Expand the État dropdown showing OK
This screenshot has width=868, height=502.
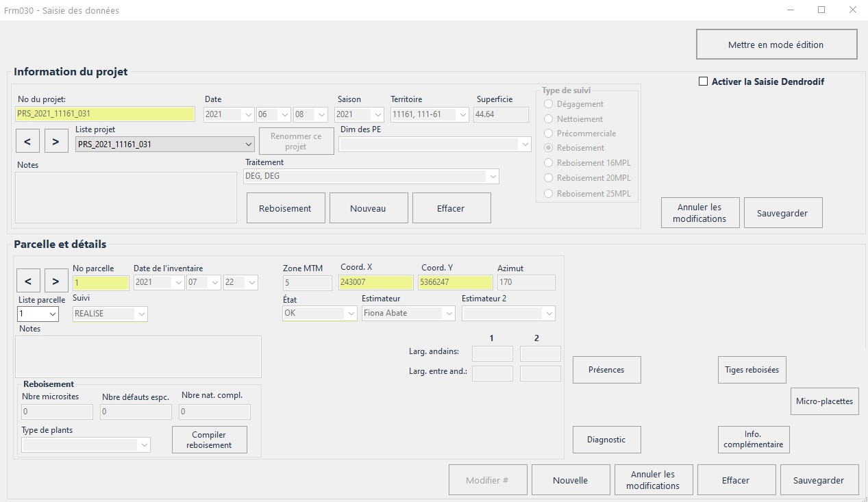350,314
